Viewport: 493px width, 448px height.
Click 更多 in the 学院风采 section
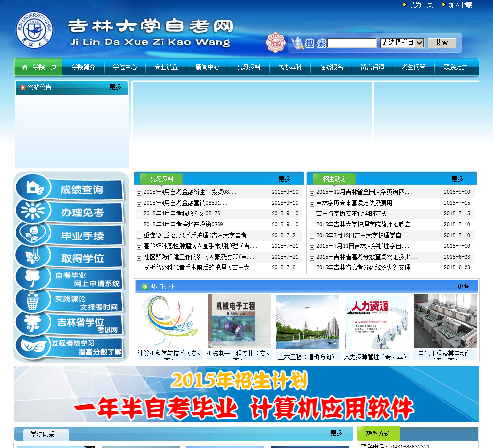point(336,433)
